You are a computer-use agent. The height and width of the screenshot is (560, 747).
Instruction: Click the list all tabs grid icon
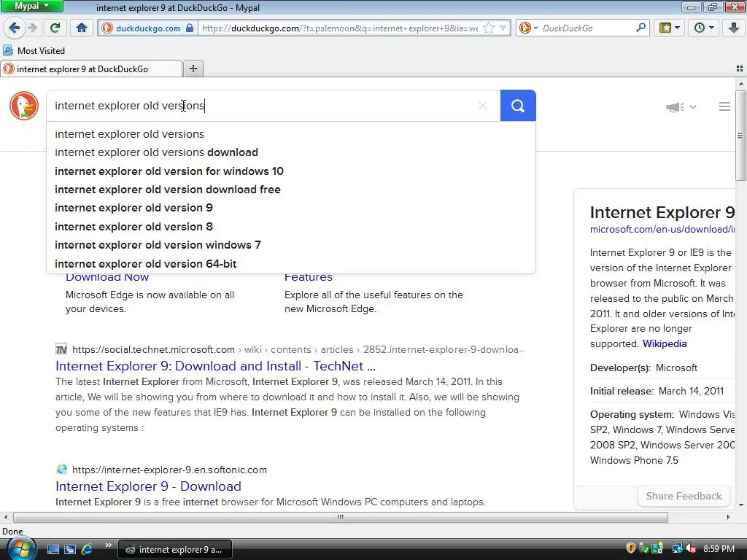click(x=740, y=69)
